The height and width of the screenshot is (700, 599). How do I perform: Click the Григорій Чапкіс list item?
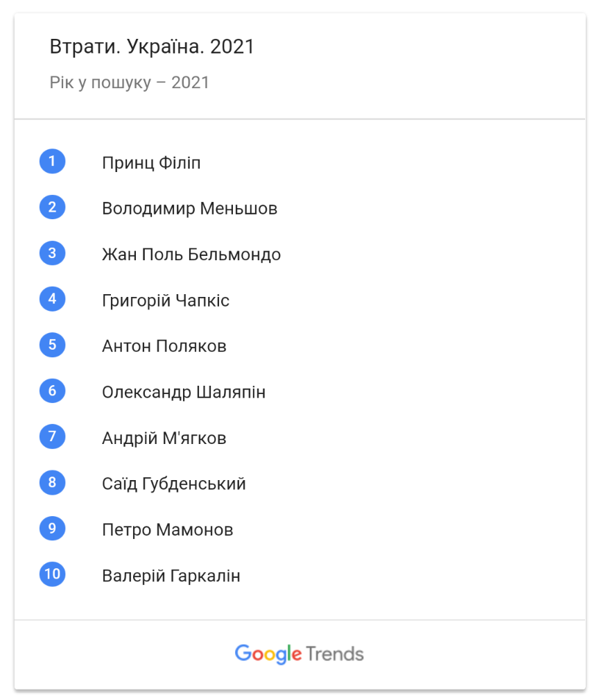[x=166, y=300]
